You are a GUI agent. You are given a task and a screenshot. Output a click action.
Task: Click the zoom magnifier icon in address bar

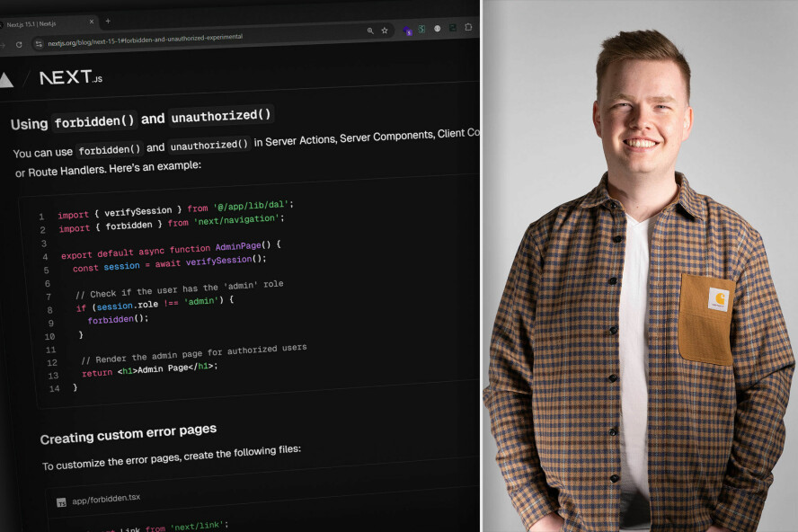pyautogui.click(x=370, y=31)
